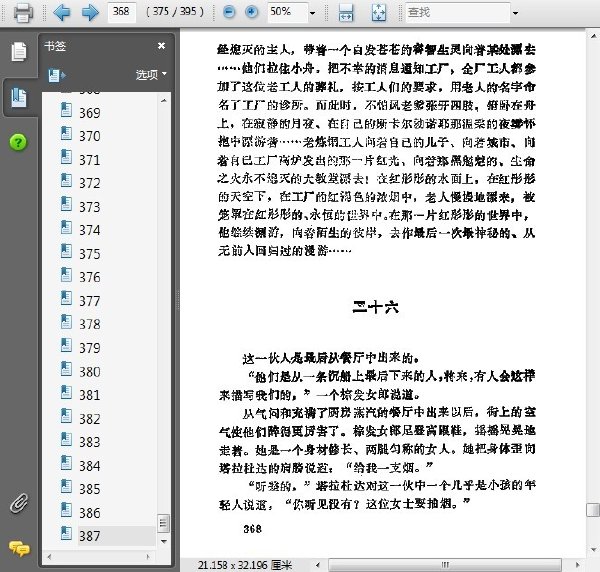Click the fit-page view icon
600x572 pixels.
(x=379, y=12)
